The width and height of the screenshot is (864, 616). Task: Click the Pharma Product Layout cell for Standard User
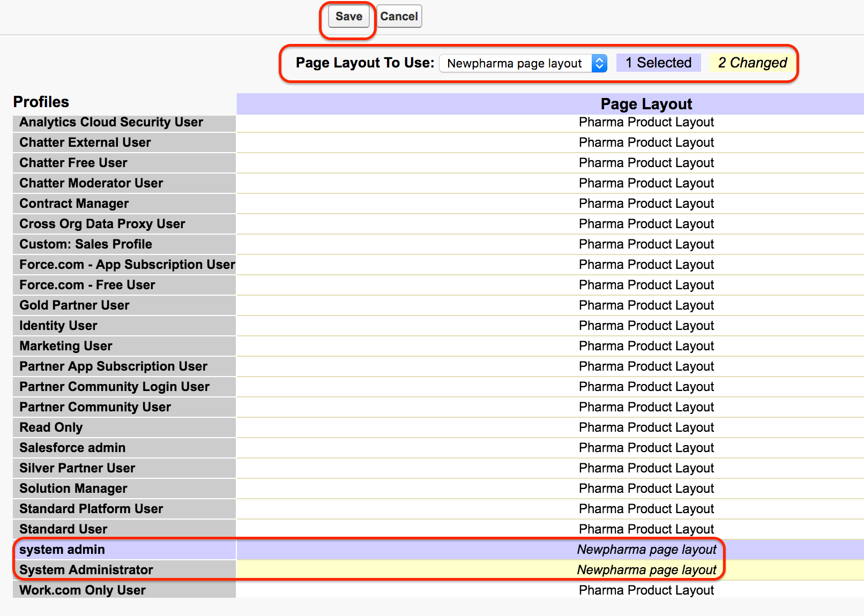[x=646, y=529]
